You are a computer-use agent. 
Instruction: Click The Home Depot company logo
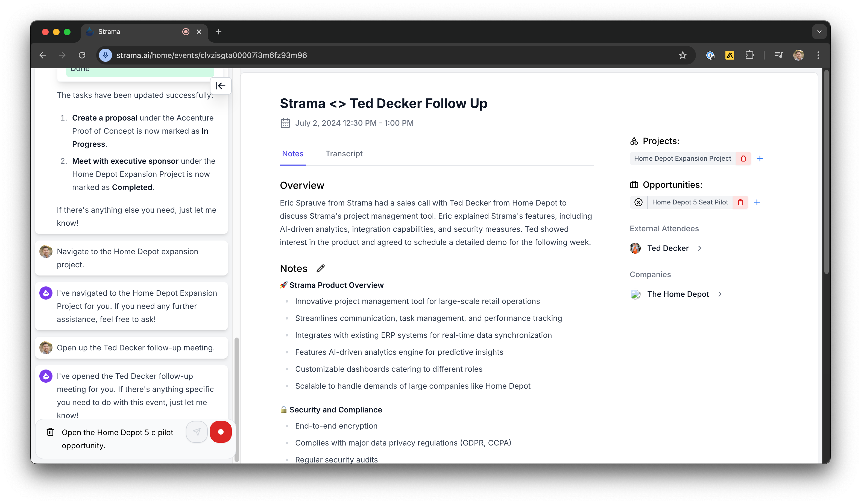click(635, 294)
